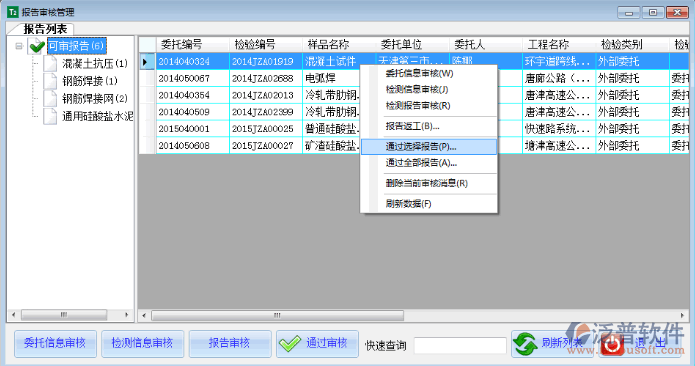Click the 委托信息审核 button

pos(55,344)
